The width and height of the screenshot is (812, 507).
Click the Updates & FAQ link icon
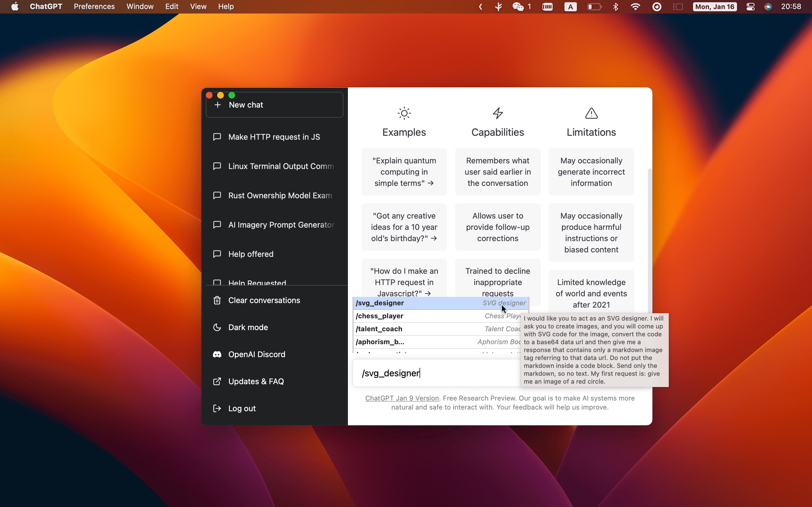point(217,381)
